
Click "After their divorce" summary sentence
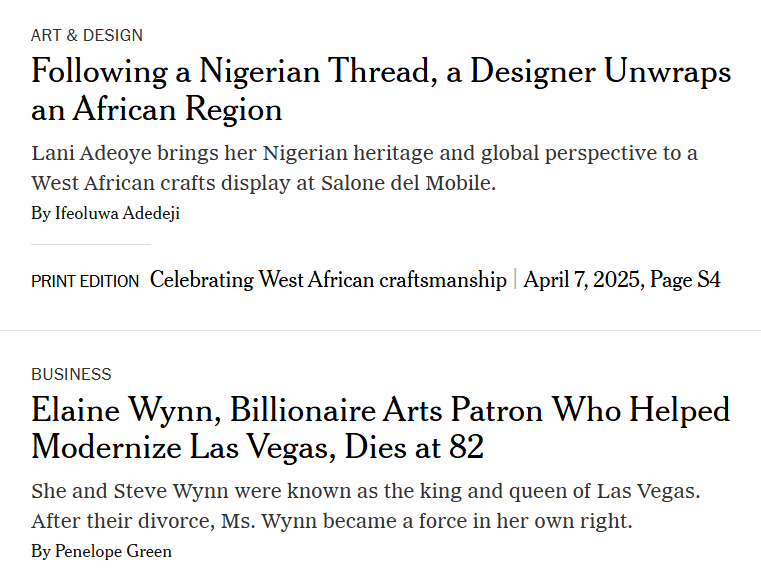pos(332,521)
